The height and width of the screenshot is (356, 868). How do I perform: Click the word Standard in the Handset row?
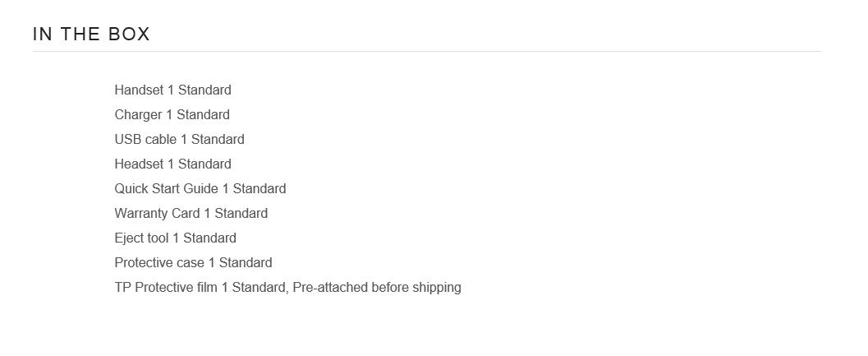click(x=204, y=90)
